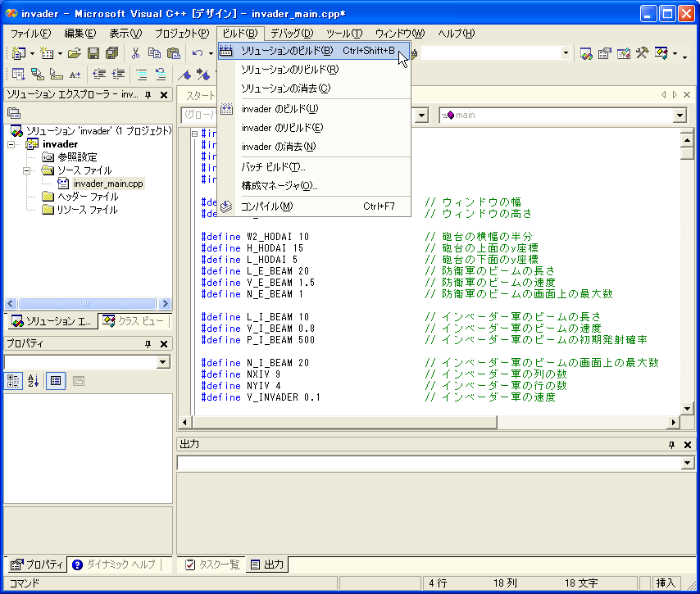Click the Increase Indent icon
The image size is (700, 594).
118,74
